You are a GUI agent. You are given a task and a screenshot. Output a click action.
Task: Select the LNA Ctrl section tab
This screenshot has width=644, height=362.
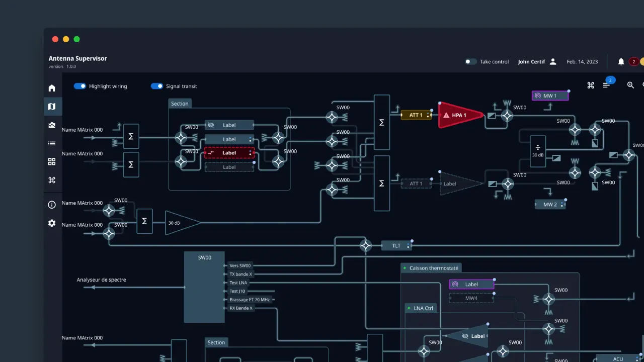[x=423, y=308]
